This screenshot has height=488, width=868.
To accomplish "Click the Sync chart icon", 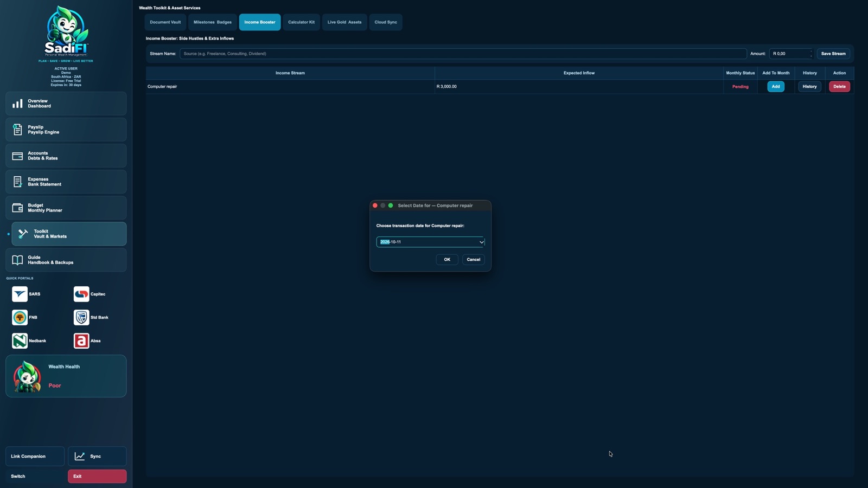I will pyautogui.click(x=80, y=456).
